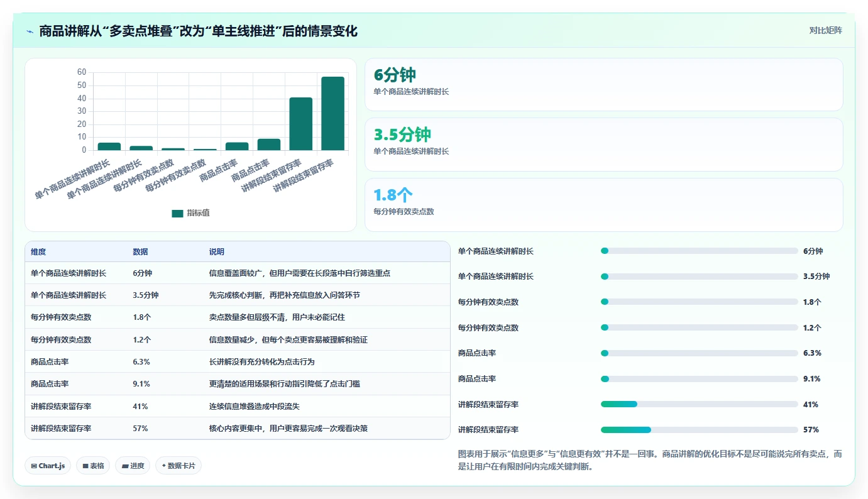Click the icon inside the 进度 tag
The width and height of the screenshot is (868, 499).
(x=125, y=466)
